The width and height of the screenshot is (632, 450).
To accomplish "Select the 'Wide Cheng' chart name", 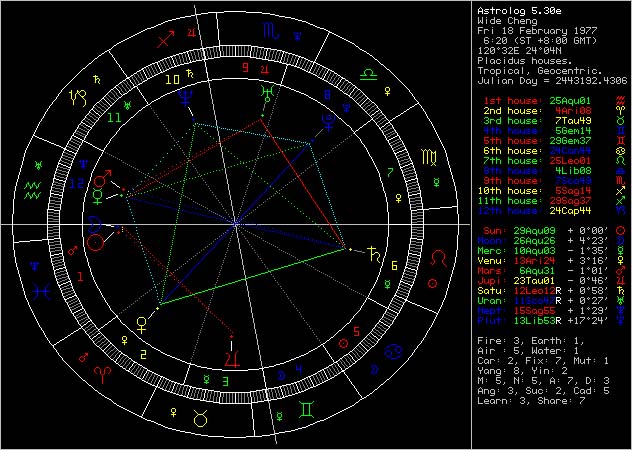I will coord(505,18).
